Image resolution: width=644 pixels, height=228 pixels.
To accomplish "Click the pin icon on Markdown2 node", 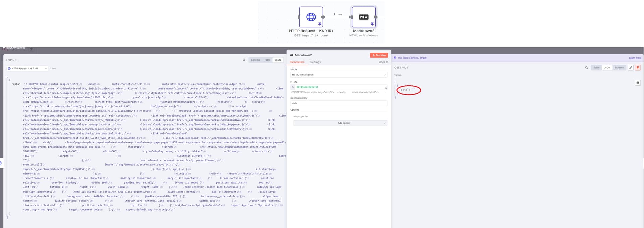I will click(x=372, y=24).
